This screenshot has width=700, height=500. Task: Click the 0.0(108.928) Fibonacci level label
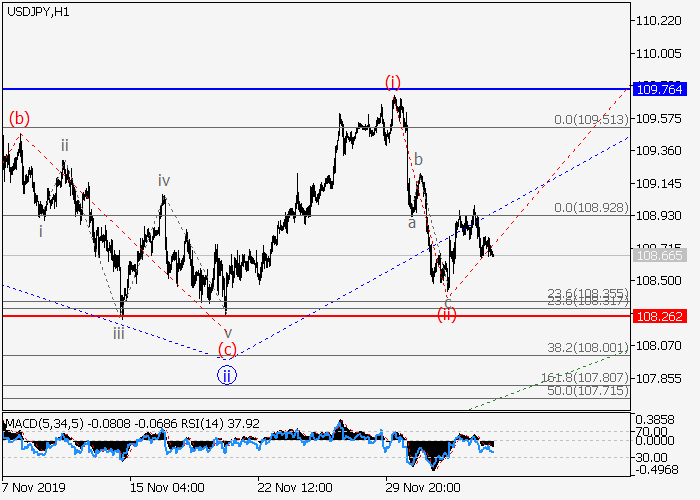[591, 208]
